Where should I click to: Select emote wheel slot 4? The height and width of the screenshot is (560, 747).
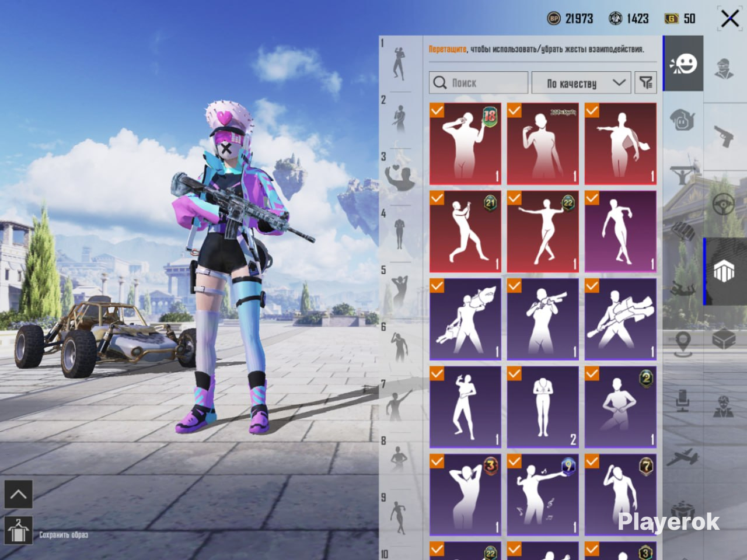click(399, 235)
